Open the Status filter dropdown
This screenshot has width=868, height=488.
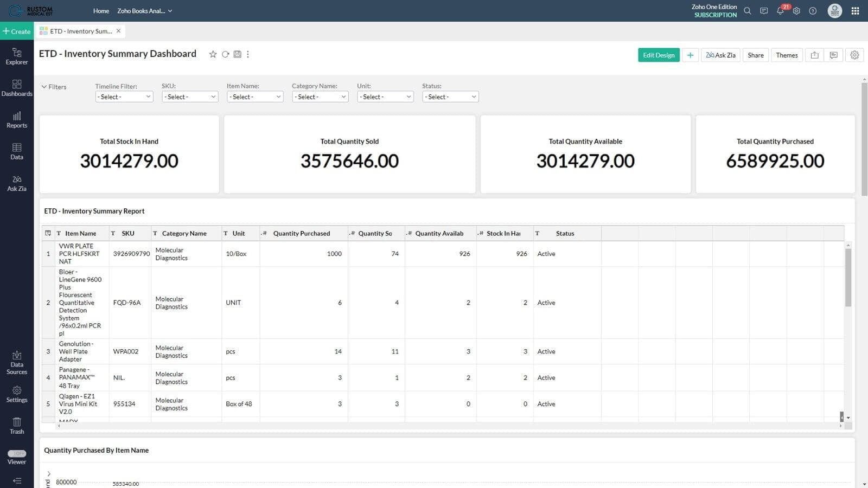tap(450, 97)
